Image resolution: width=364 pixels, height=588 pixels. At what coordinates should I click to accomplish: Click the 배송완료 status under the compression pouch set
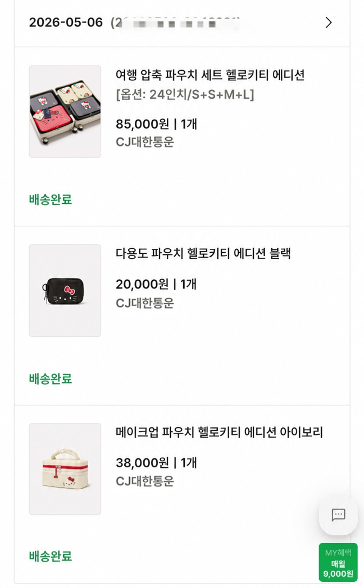[51, 199]
